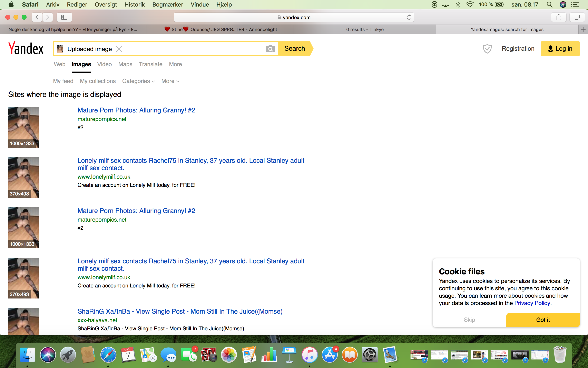Open iTunes from the Dock
Viewport: 588px width, 368px height.
pos(309,355)
